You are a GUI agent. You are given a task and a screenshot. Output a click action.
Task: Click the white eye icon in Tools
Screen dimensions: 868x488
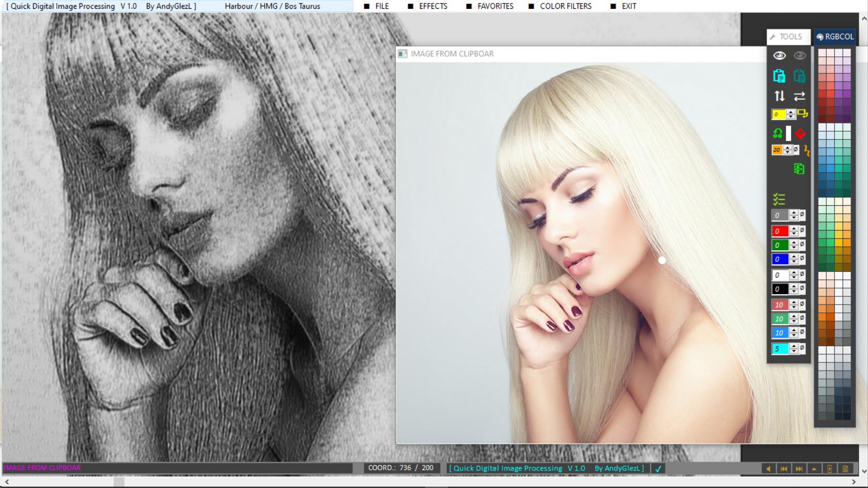coord(779,55)
